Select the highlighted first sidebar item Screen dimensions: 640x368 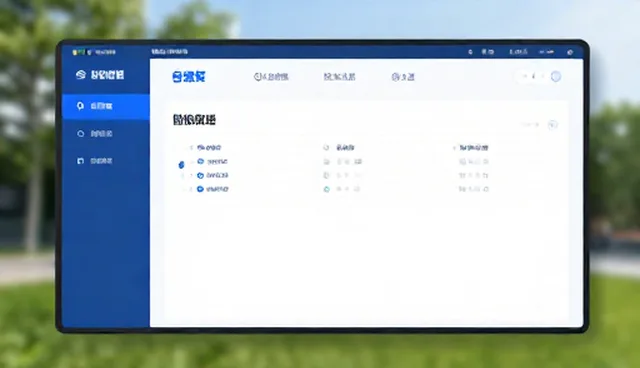[106, 106]
